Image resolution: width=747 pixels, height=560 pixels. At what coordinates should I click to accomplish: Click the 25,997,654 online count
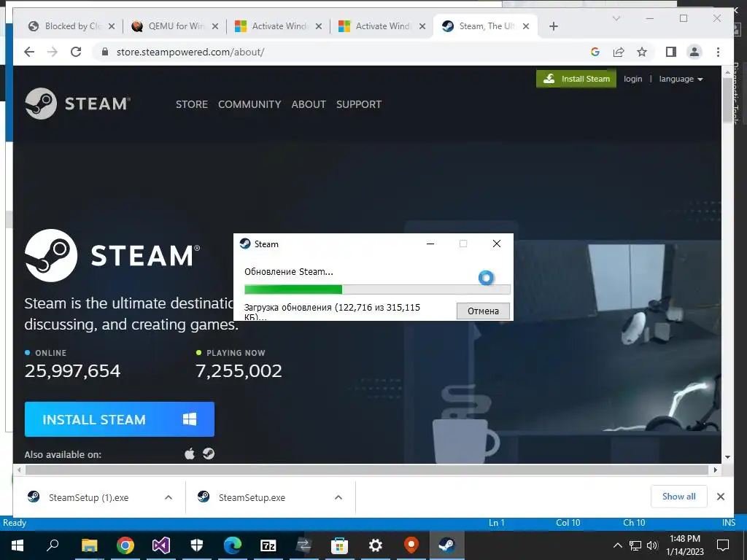click(x=72, y=371)
